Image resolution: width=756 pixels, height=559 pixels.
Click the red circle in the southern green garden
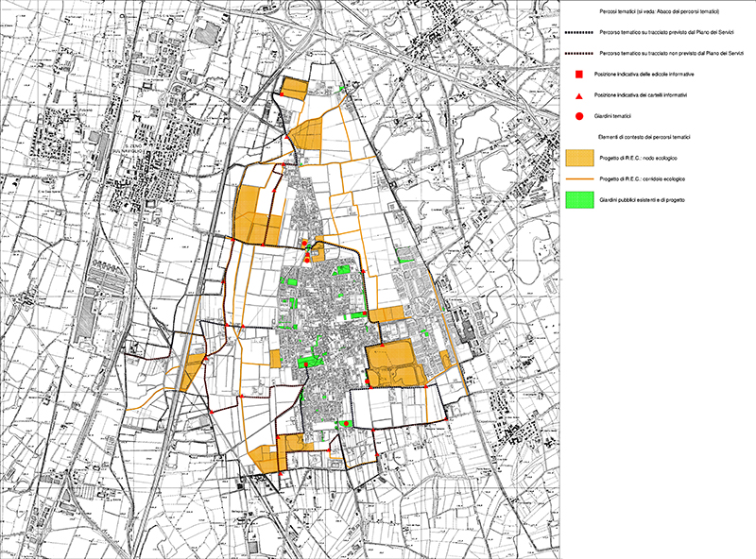pyautogui.click(x=348, y=423)
